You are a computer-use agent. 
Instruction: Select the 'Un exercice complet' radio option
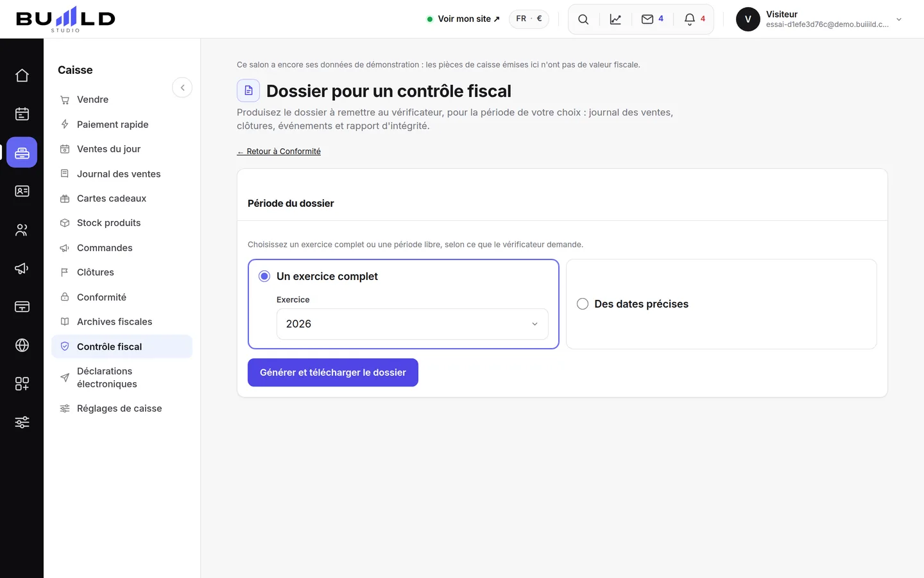coord(264,276)
